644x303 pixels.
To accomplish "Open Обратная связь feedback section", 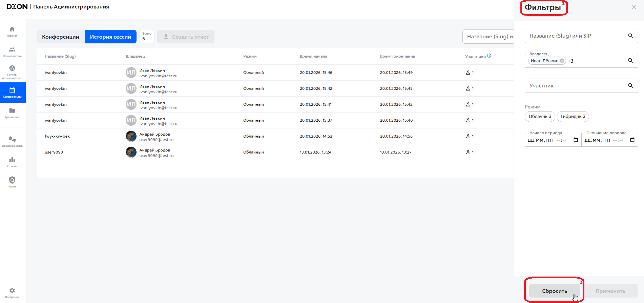I will [12, 141].
